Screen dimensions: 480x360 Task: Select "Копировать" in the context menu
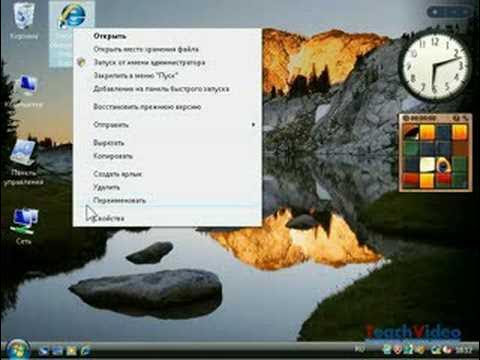[167, 156]
